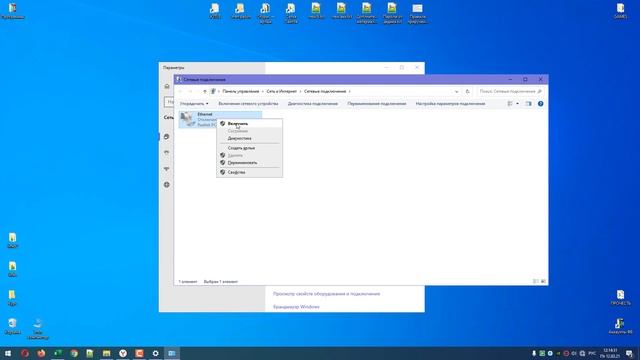Open help with the blue question icon
This screenshot has height=360, width=640.
540,104
